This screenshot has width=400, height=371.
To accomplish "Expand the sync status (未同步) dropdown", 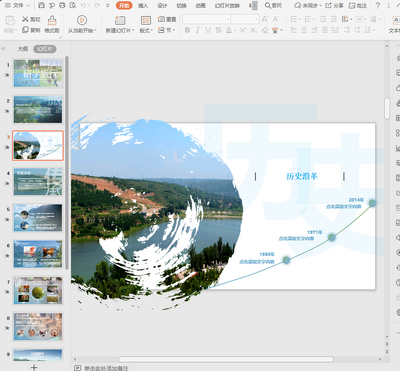I will (x=320, y=6).
